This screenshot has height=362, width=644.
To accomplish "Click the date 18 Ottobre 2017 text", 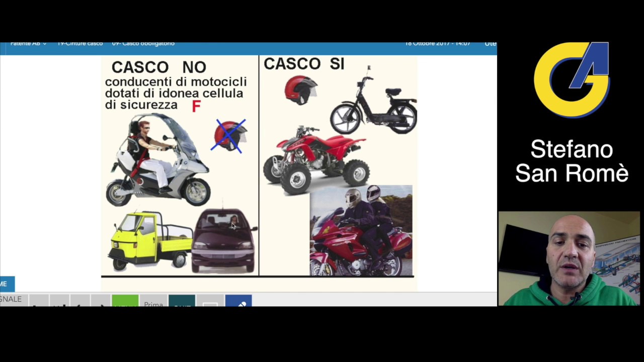I will 427,44.
